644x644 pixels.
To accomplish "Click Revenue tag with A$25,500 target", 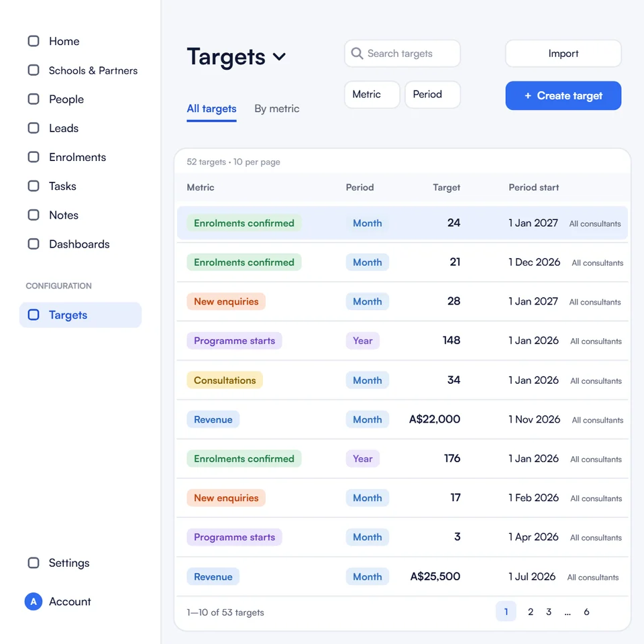I will point(213,577).
